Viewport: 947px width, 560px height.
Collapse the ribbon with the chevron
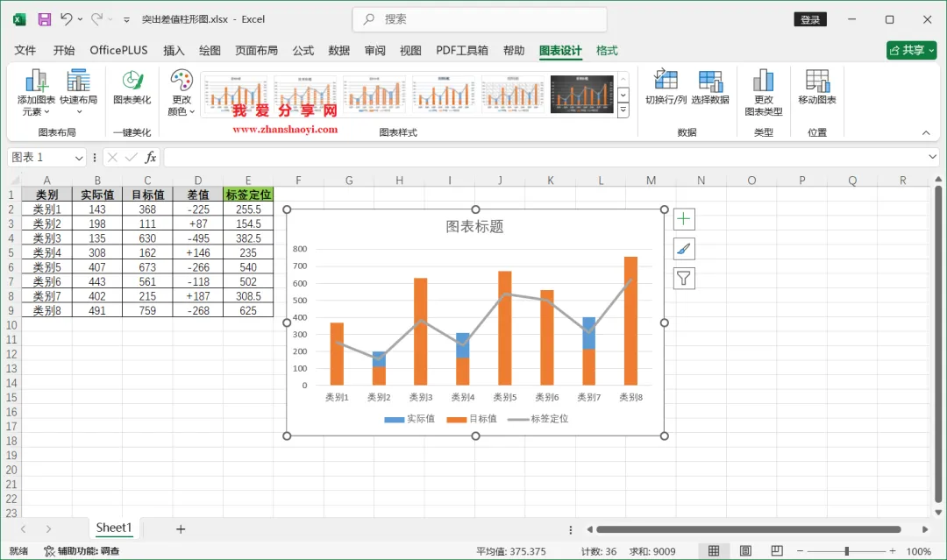click(926, 132)
